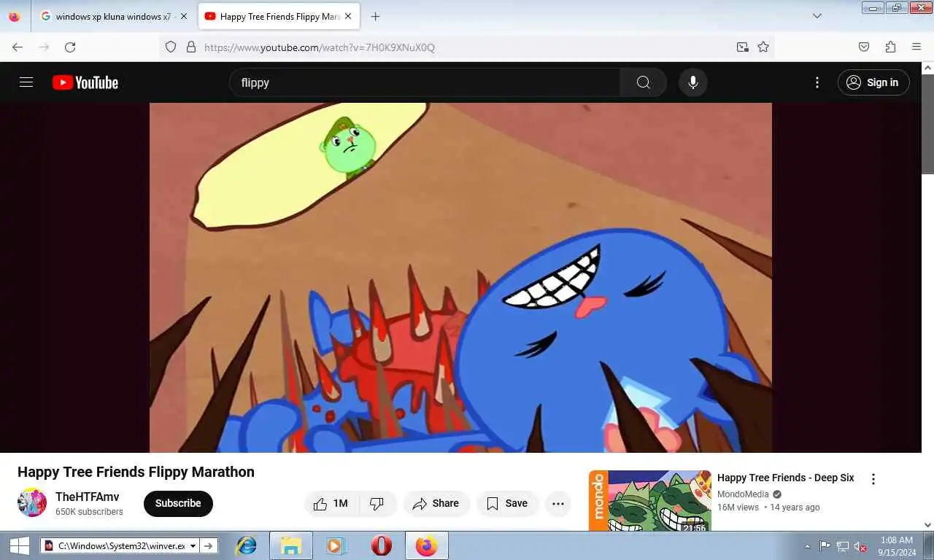
Task: Open Happy Tree Friends - Deep Six title
Action: coord(785,478)
